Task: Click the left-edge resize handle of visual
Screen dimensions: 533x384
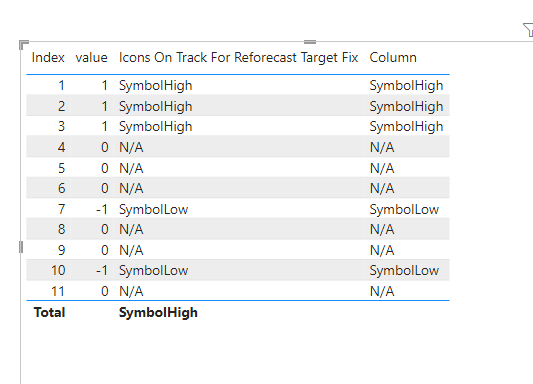Action: [x=21, y=247]
